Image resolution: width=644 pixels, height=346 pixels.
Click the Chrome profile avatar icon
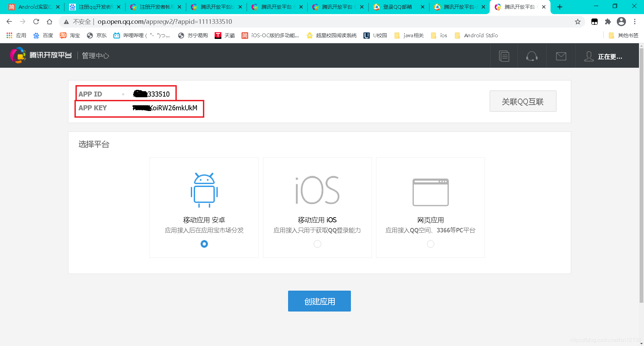(621, 21)
